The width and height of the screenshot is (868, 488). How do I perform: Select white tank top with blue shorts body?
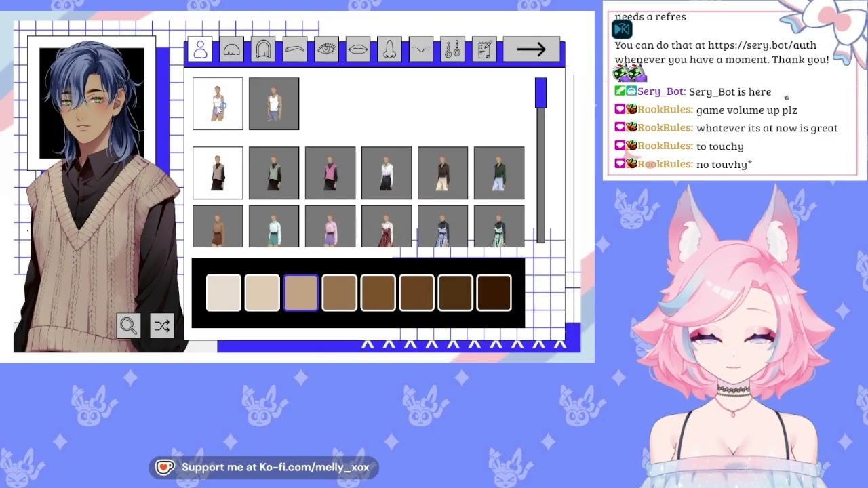tap(274, 104)
